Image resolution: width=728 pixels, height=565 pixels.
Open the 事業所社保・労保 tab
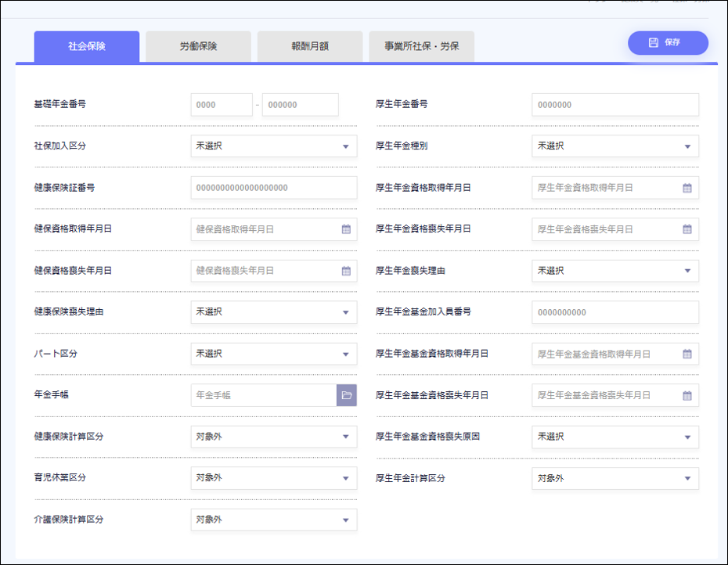click(421, 46)
